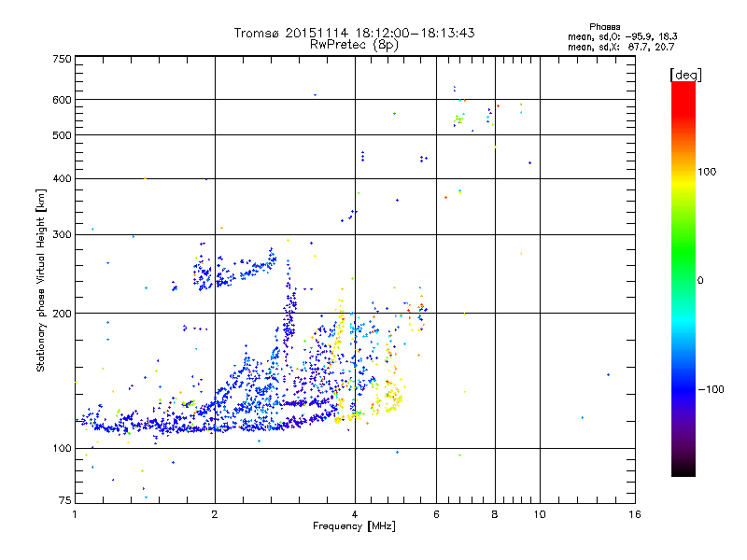The height and width of the screenshot is (560, 747).
Task: Click the 'mean, sd,X: 87.7, 20.7' statistic
Action: tap(621, 47)
